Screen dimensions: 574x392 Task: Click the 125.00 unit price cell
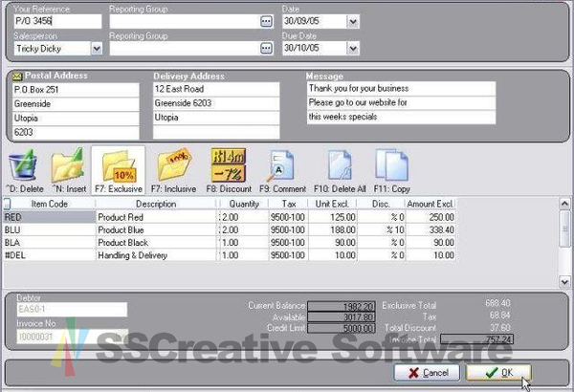332,217
